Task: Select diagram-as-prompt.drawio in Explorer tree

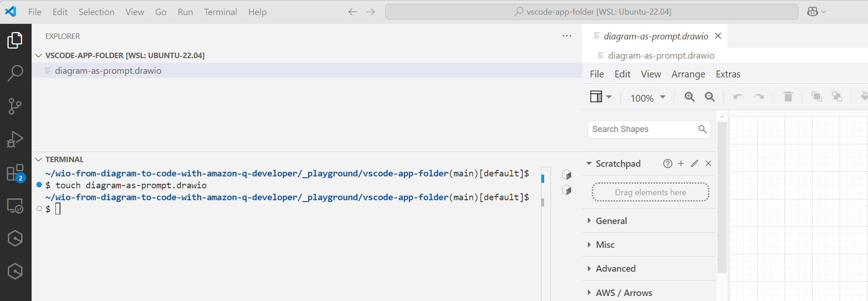Action: (x=307, y=71)
